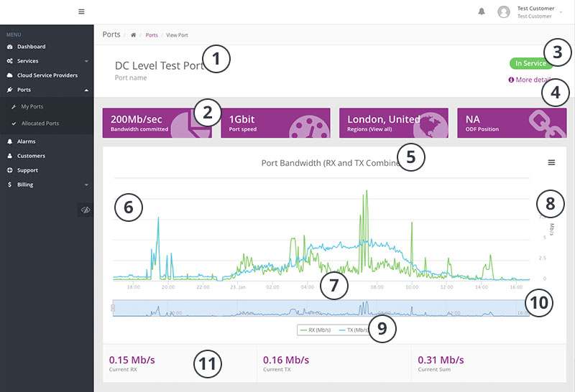575x392 pixels.
Task: Click the 1Gbit Port speed card
Action: point(275,123)
